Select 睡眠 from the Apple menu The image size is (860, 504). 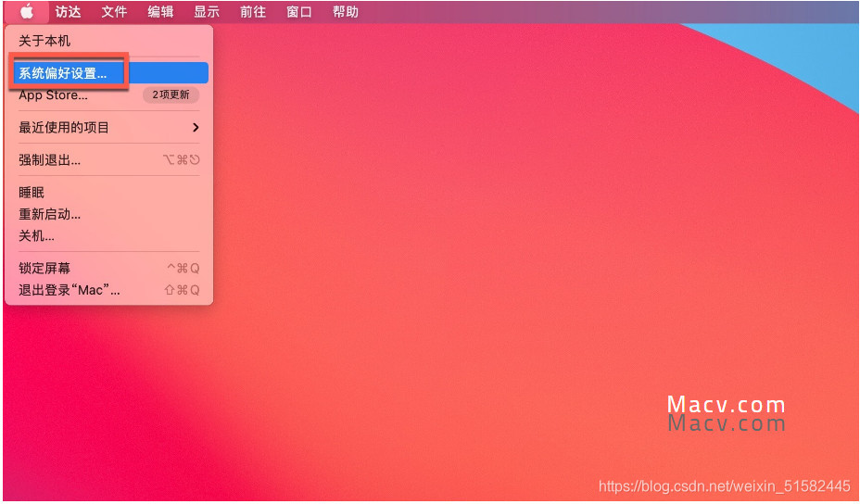[108, 193]
